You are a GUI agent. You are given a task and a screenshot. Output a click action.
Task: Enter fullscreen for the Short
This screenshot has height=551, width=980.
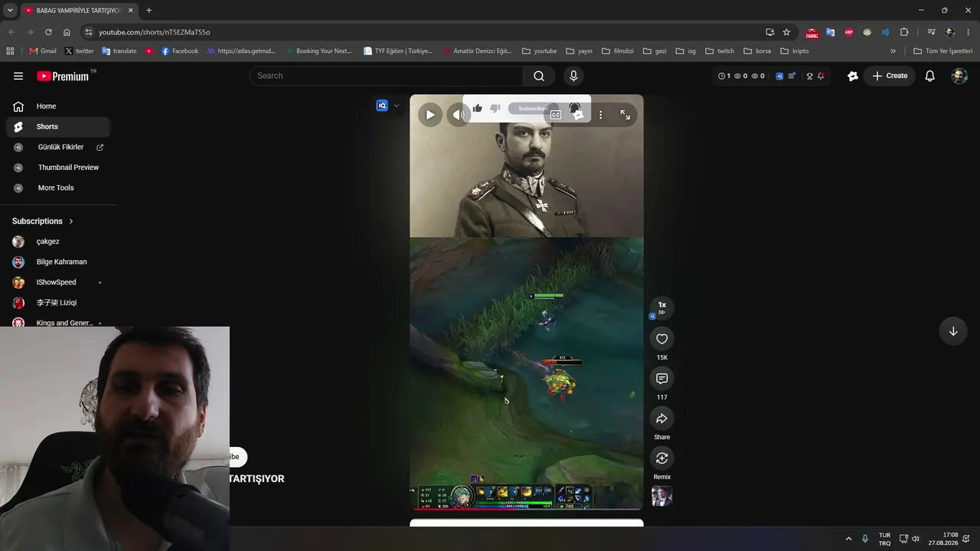coord(626,115)
